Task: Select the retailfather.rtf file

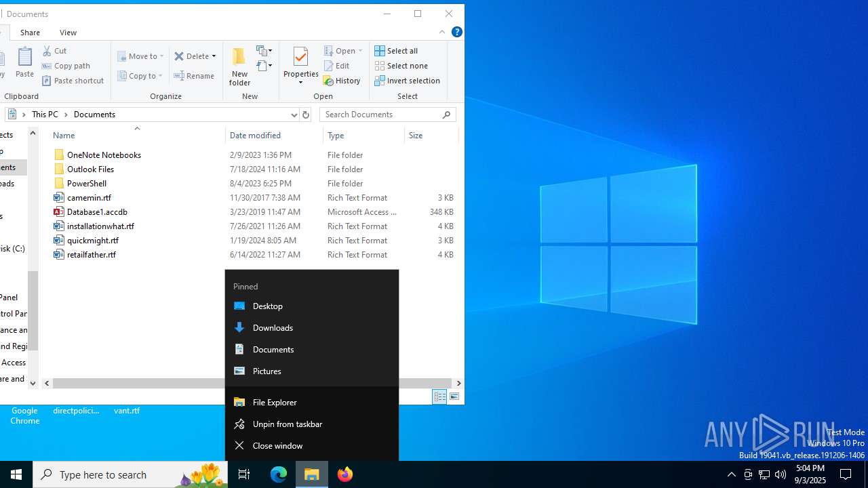Action: click(x=91, y=254)
